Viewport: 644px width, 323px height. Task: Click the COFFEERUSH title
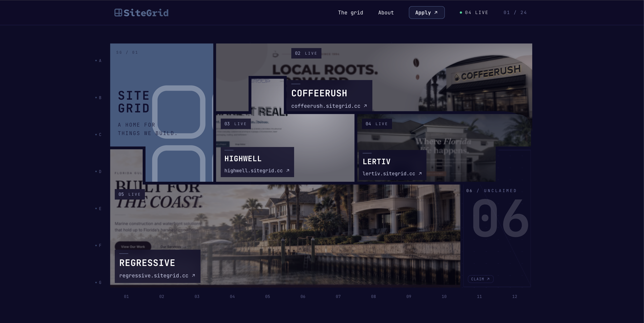click(x=319, y=94)
